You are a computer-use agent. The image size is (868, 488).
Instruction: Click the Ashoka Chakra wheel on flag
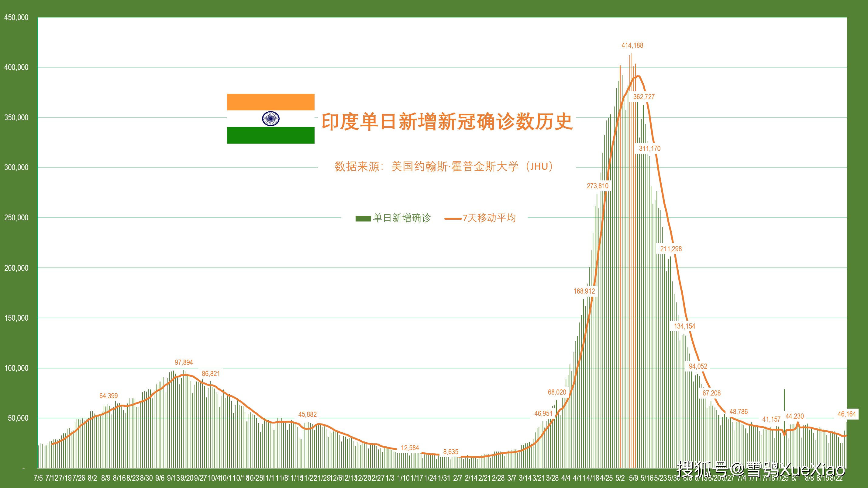point(270,119)
